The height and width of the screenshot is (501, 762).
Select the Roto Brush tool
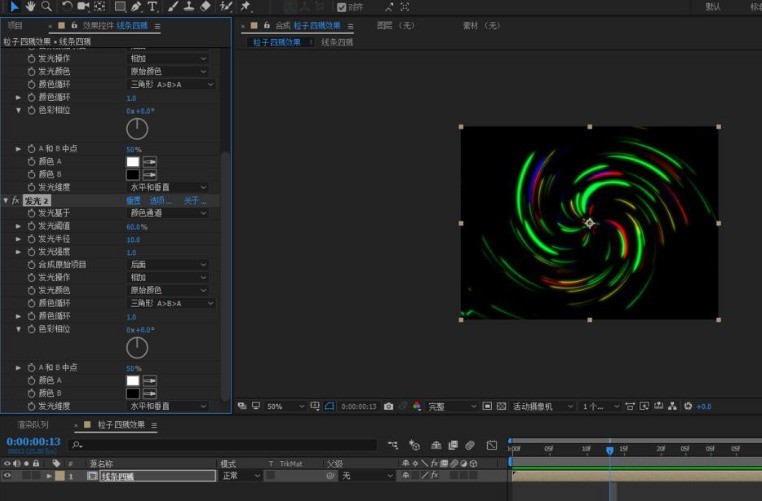click(225, 6)
